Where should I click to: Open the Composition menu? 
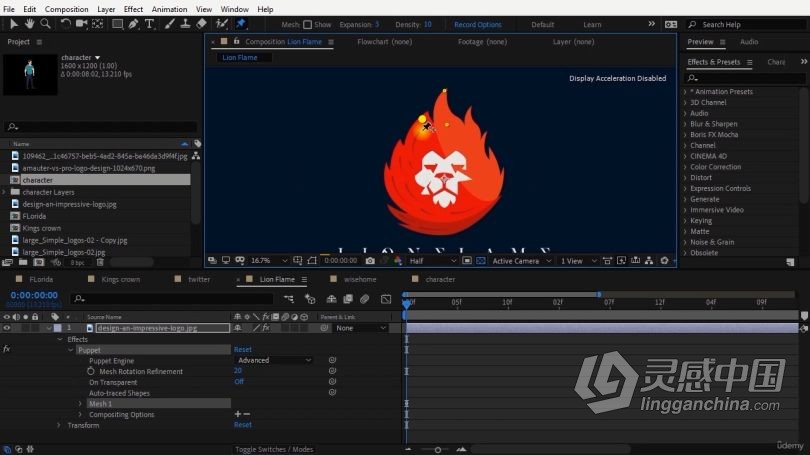[67, 9]
